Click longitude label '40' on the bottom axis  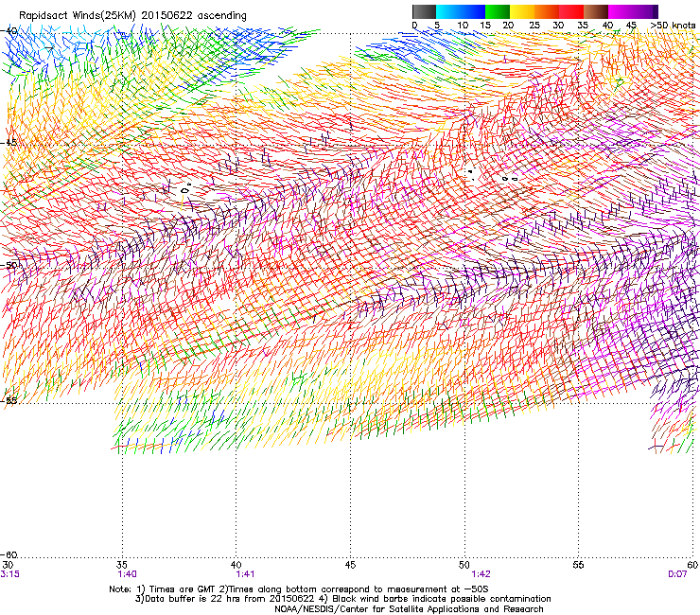coord(236,565)
